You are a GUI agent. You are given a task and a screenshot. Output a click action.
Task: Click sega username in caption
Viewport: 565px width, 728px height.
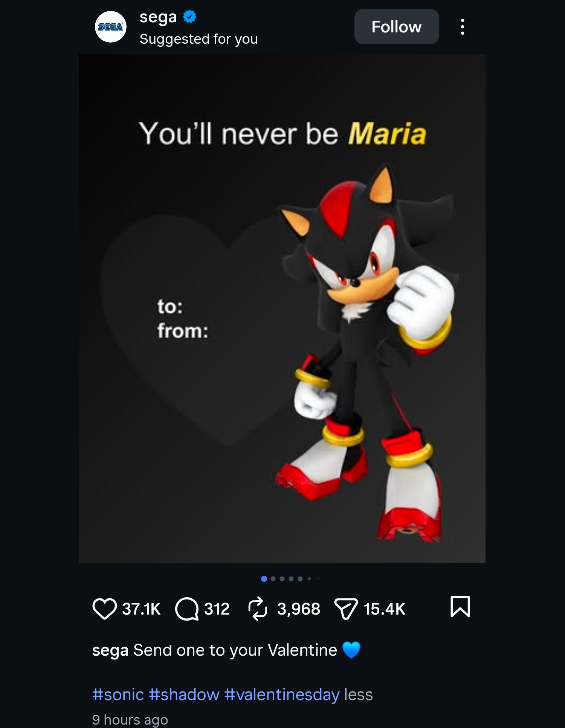click(x=110, y=650)
